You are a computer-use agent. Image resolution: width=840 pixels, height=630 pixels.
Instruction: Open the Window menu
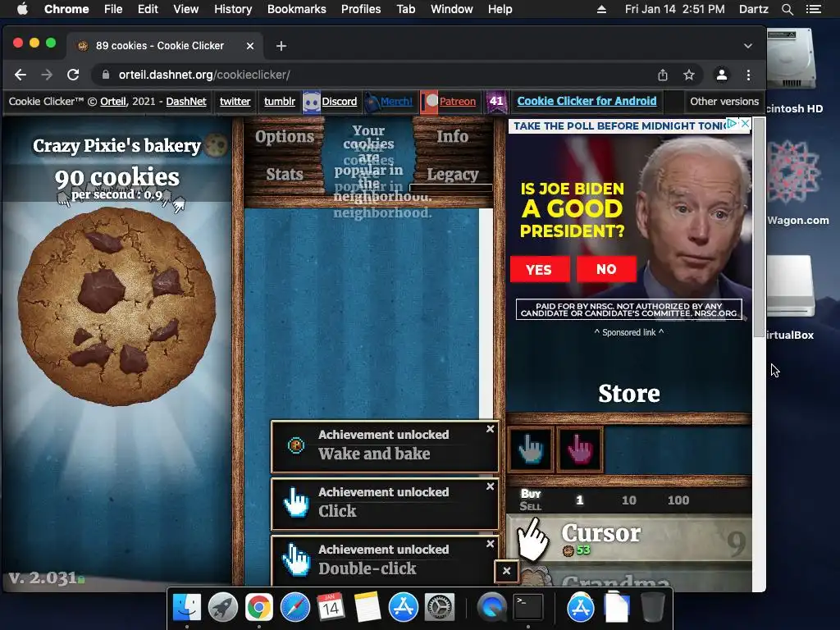(x=452, y=9)
